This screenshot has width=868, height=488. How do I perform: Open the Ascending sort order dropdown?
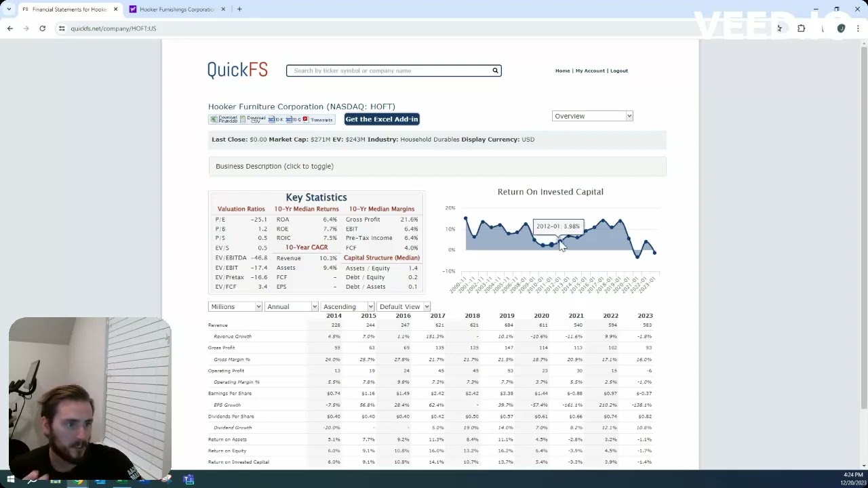tap(347, 306)
